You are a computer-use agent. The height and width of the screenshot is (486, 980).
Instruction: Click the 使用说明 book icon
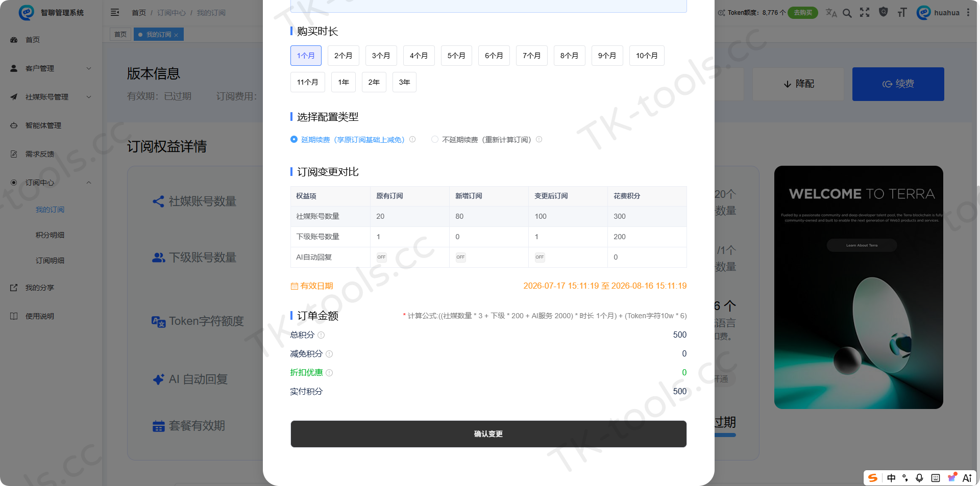pyautogui.click(x=14, y=316)
